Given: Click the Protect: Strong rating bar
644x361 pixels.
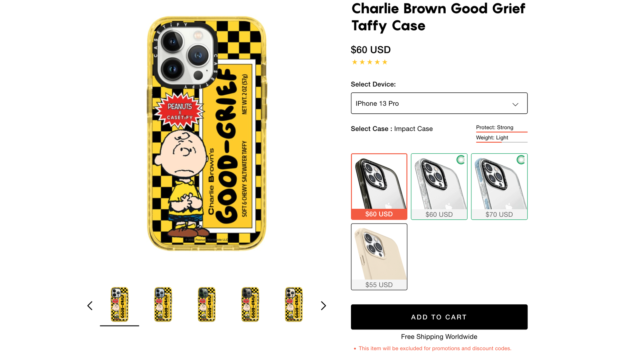Looking at the screenshot, I should (502, 132).
